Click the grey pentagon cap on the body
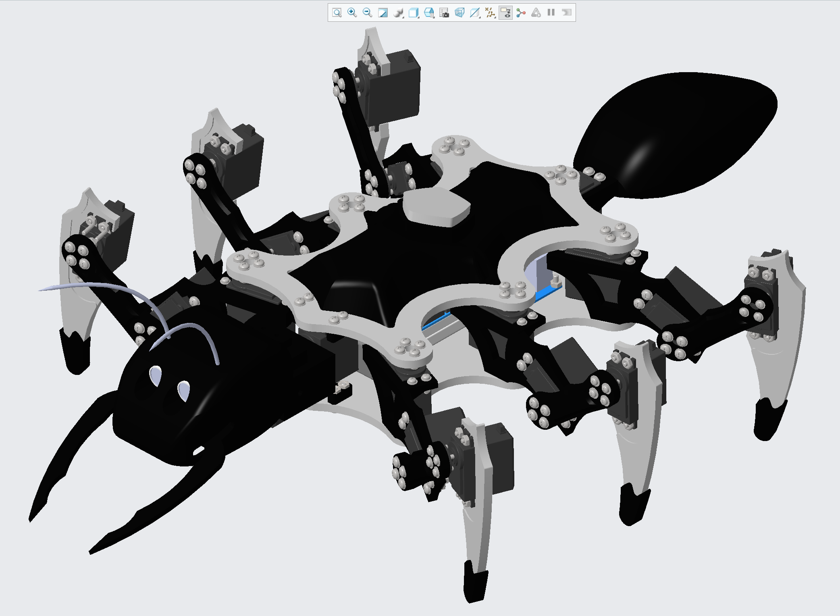 pyautogui.click(x=437, y=206)
